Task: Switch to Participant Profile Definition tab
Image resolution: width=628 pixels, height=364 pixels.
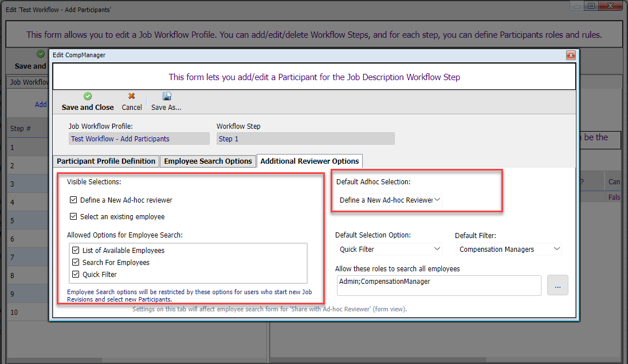Action: point(106,161)
